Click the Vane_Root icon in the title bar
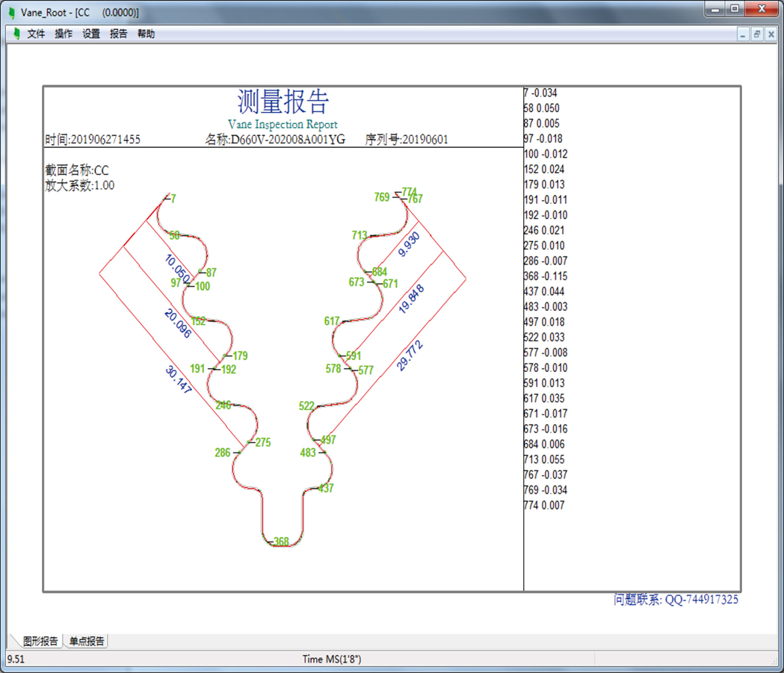The height and width of the screenshot is (673, 784). coord(11,13)
